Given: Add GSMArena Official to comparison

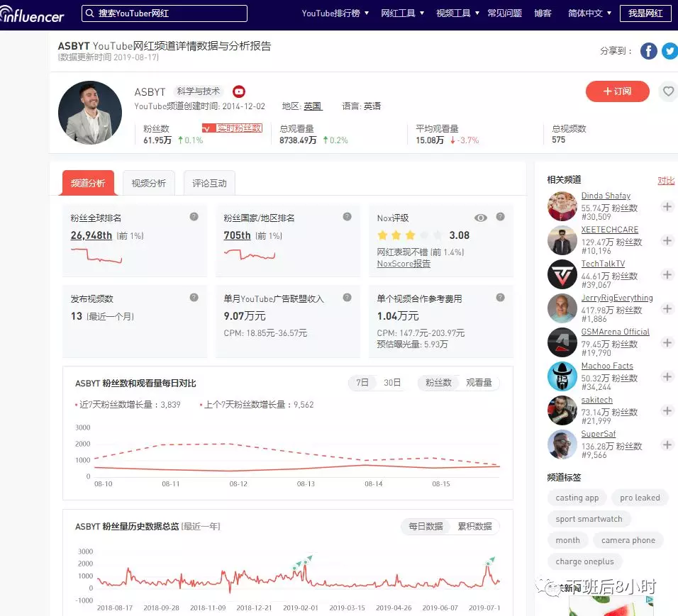Looking at the screenshot, I should 667,343.
